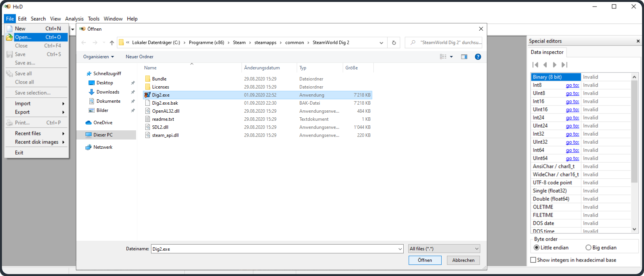The width and height of the screenshot is (644, 276).
Task: Open the Organisieren dropdown
Action: pyautogui.click(x=99, y=57)
